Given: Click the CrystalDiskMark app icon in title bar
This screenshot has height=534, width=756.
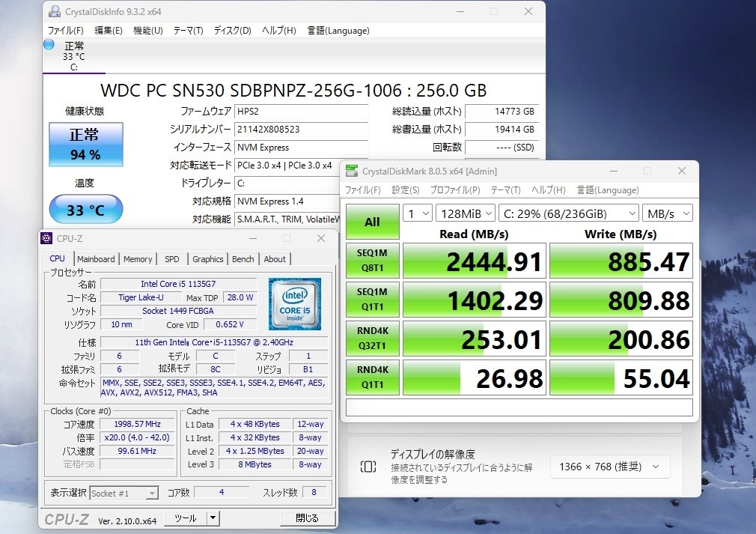Looking at the screenshot, I should click(352, 171).
